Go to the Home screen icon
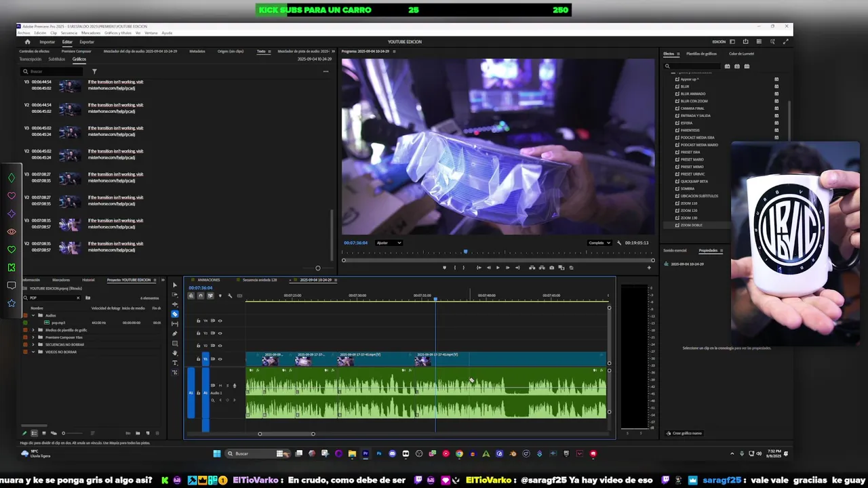This screenshot has width=868, height=488. click(27, 41)
